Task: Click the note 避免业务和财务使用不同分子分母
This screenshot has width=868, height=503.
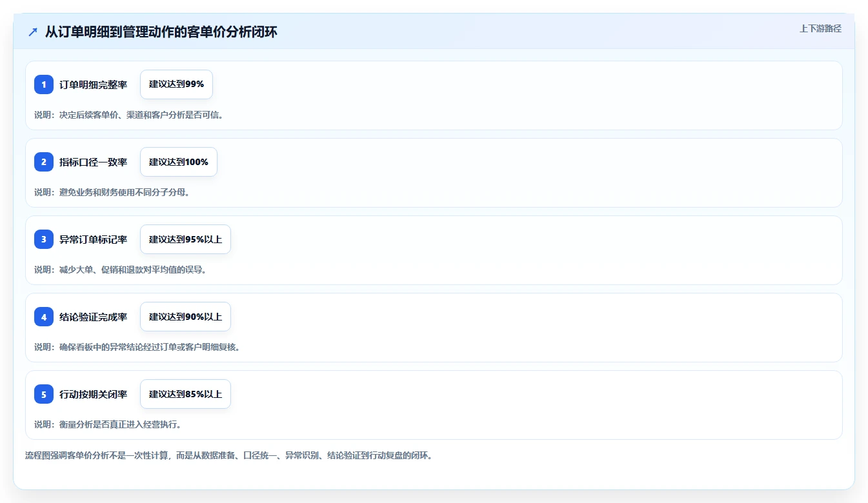Action: click(x=112, y=192)
